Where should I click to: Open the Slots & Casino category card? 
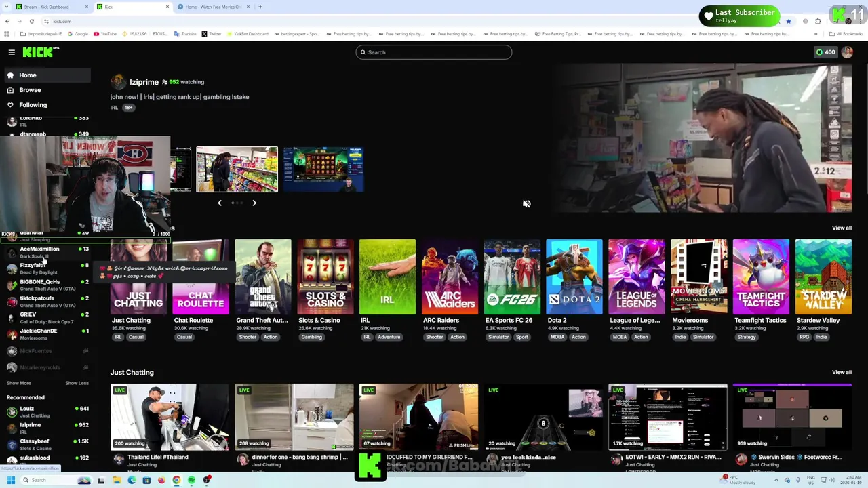pos(325,278)
